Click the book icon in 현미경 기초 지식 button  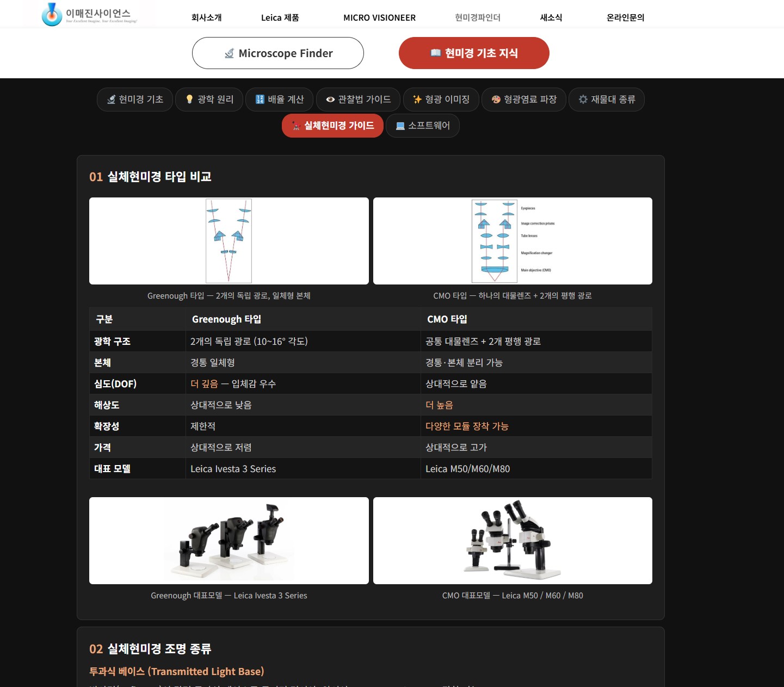[435, 53]
